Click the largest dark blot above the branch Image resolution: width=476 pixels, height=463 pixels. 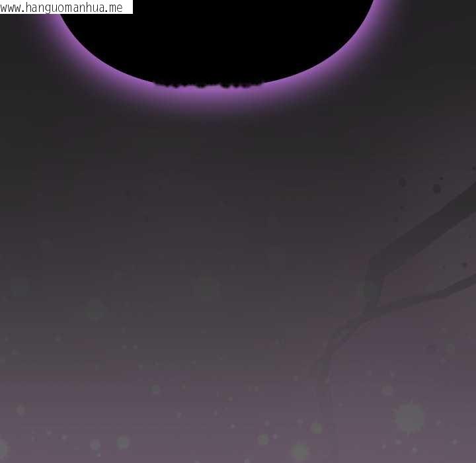tap(436, 189)
